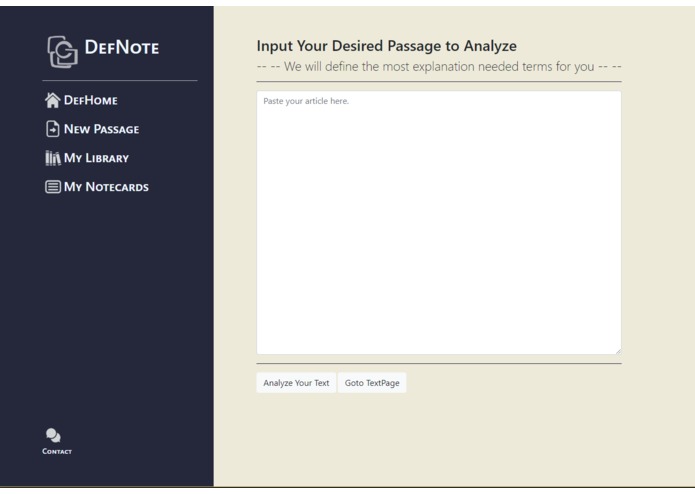Open the New Passage menu item
The image size is (695, 494).
click(x=102, y=129)
